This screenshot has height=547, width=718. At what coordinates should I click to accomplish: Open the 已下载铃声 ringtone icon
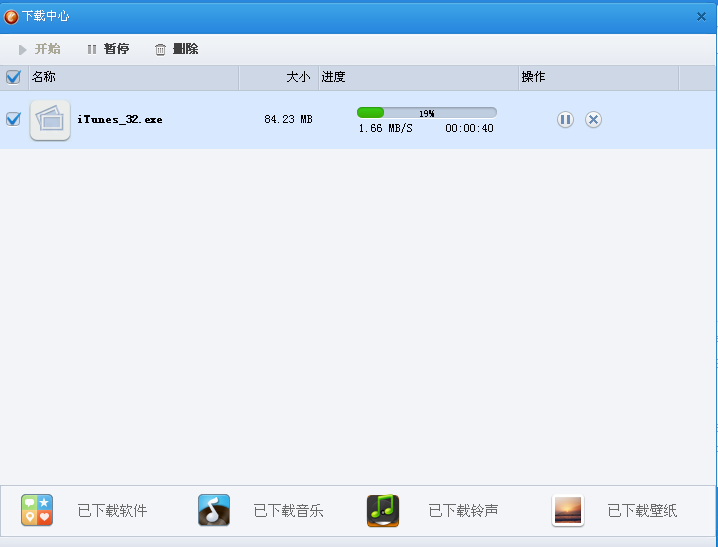(x=383, y=510)
